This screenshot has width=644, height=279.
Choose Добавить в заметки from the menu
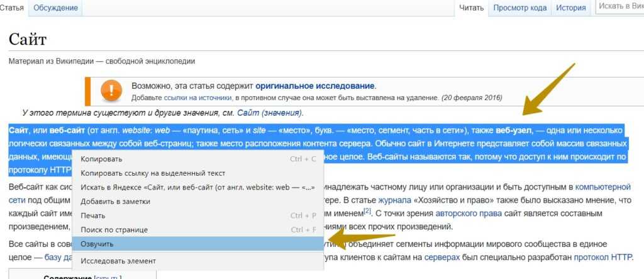[x=116, y=202]
